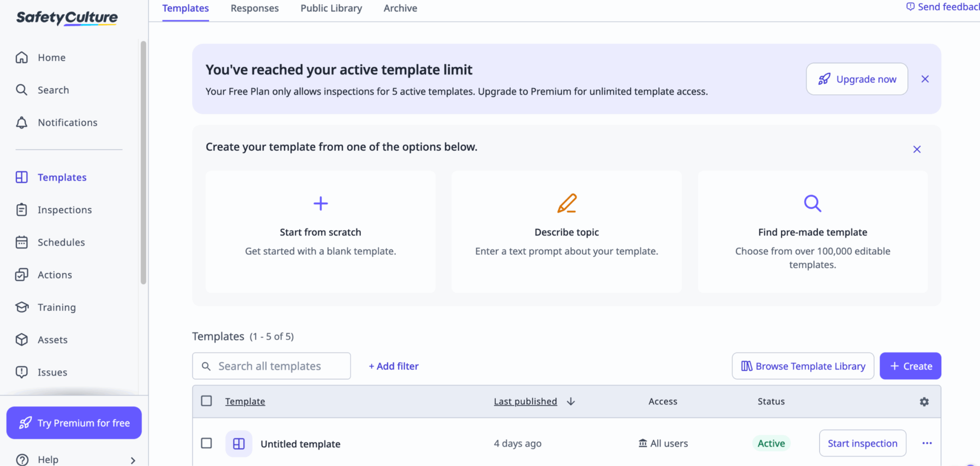
Task: Click the Search all templates field
Action: pos(271,366)
